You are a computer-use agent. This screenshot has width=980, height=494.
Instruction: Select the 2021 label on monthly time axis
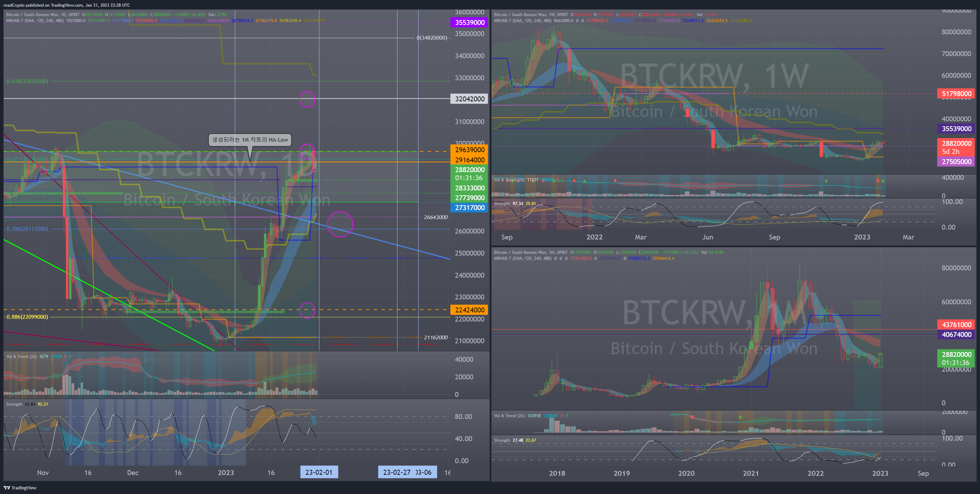pos(751,473)
